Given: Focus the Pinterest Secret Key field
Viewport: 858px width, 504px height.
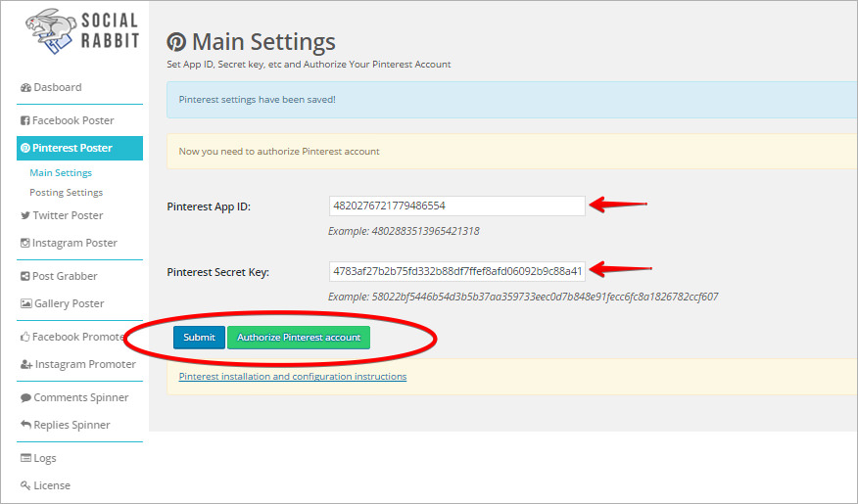Looking at the screenshot, I should [x=456, y=271].
